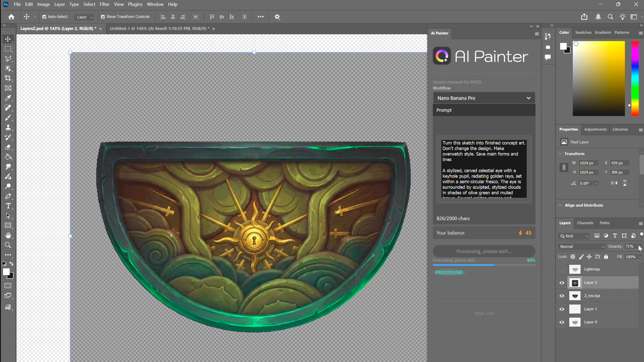Select the Clone Stamp tool

(x=8, y=128)
